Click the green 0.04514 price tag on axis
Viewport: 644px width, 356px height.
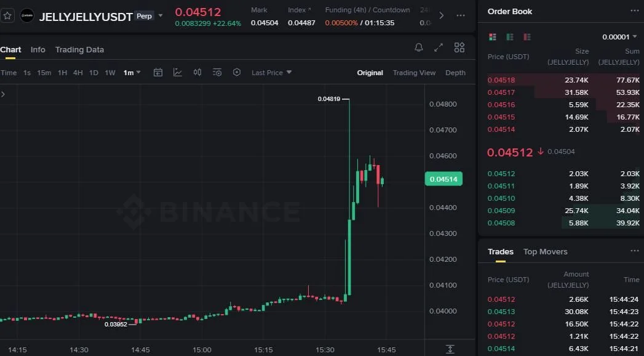[443, 179]
